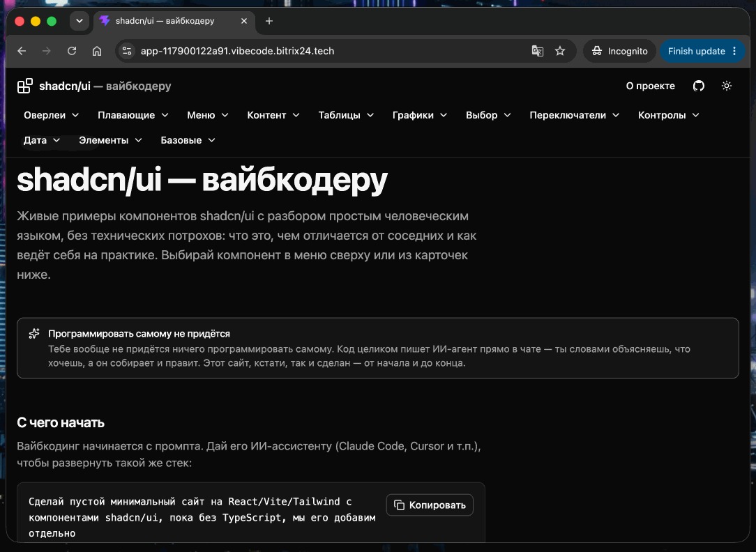Open the Элементы menu
Screen dimensions: 756x552
click(x=110, y=140)
